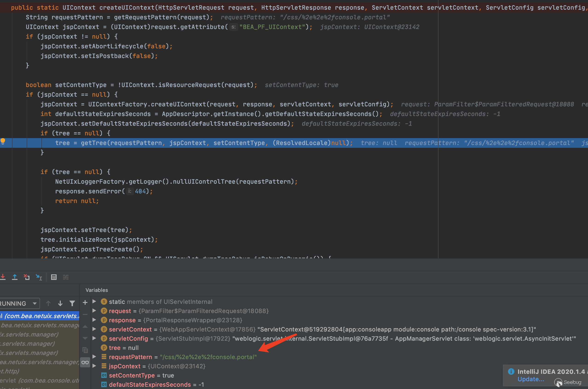Click the filter frames funnel icon
This screenshot has height=389, width=588.
point(72,303)
